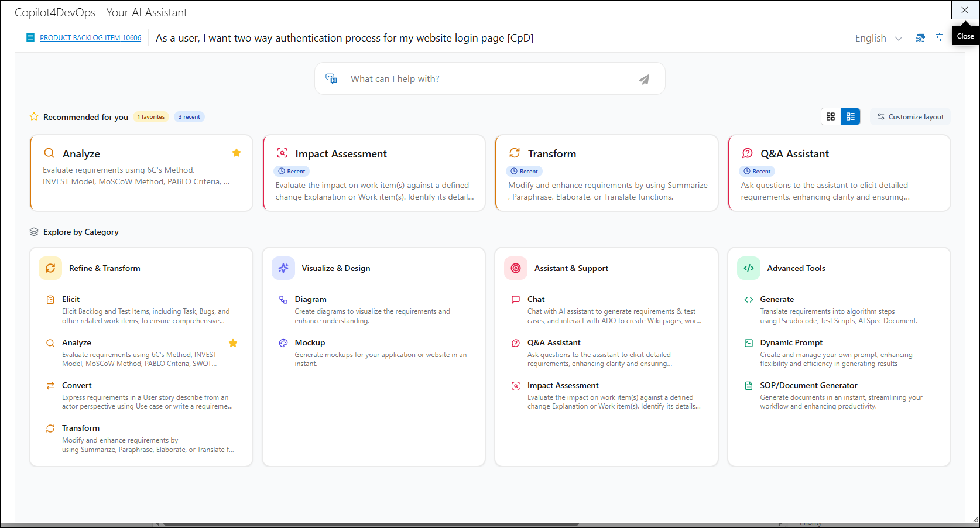Click the Mockup palette icon
The image size is (980, 528).
point(283,343)
